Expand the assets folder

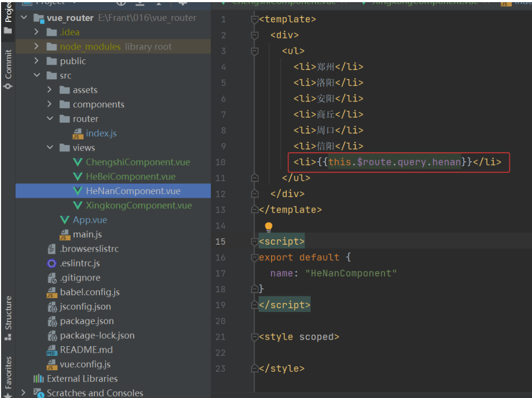pyautogui.click(x=50, y=90)
